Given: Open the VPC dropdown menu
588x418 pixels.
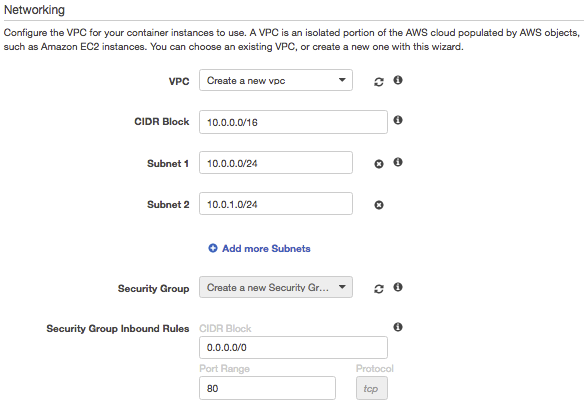Looking at the screenshot, I should (276, 80).
